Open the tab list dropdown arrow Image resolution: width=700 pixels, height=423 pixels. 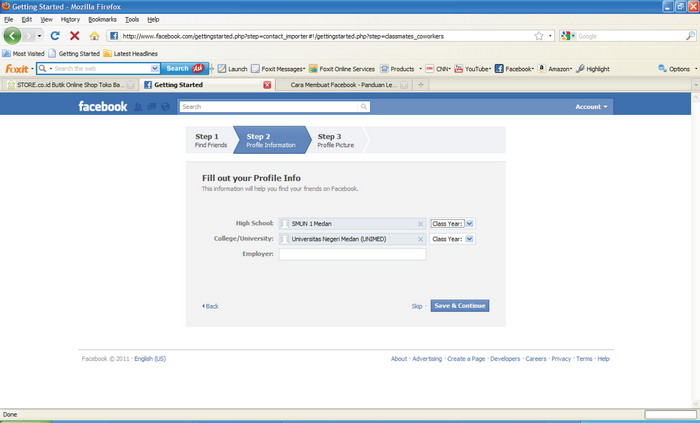click(x=696, y=85)
